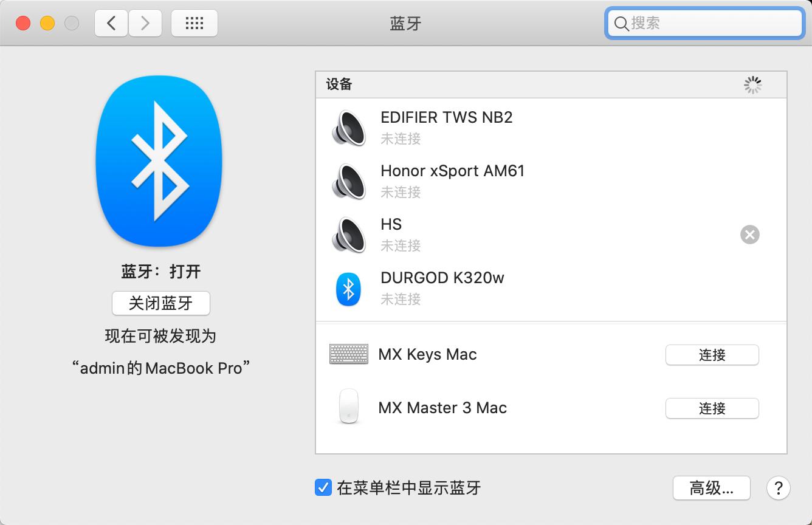Connect the MX Master 3 Mac mouse
The image size is (812, 525).
coord(712,408)
